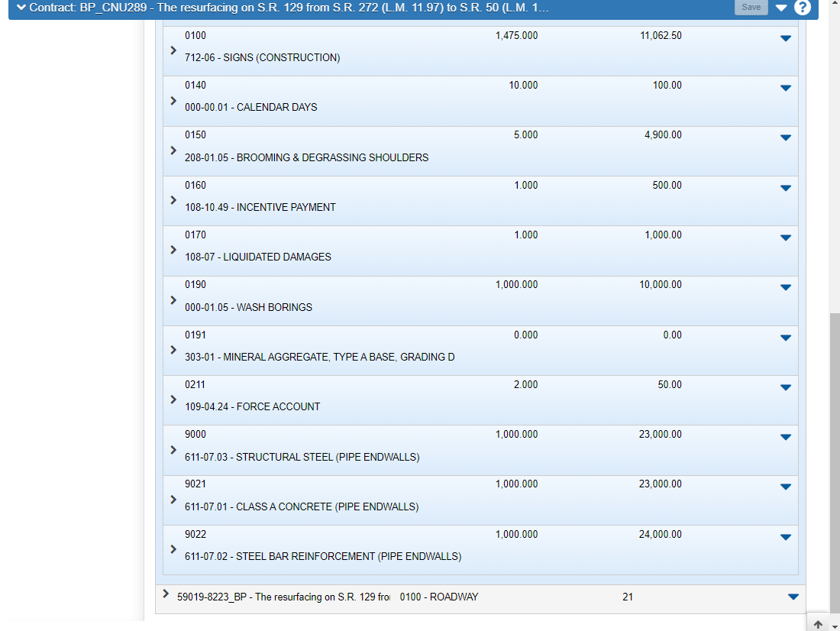Expand project 59019-8223_BP row
This screenshot has height=631, width=840.
coord(166,594)
